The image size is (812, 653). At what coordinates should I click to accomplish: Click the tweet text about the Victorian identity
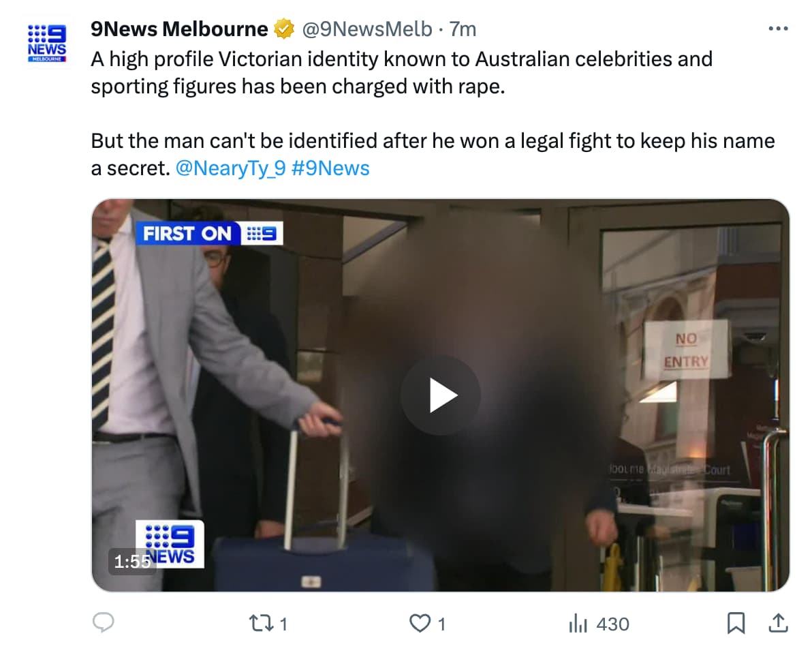402,73
